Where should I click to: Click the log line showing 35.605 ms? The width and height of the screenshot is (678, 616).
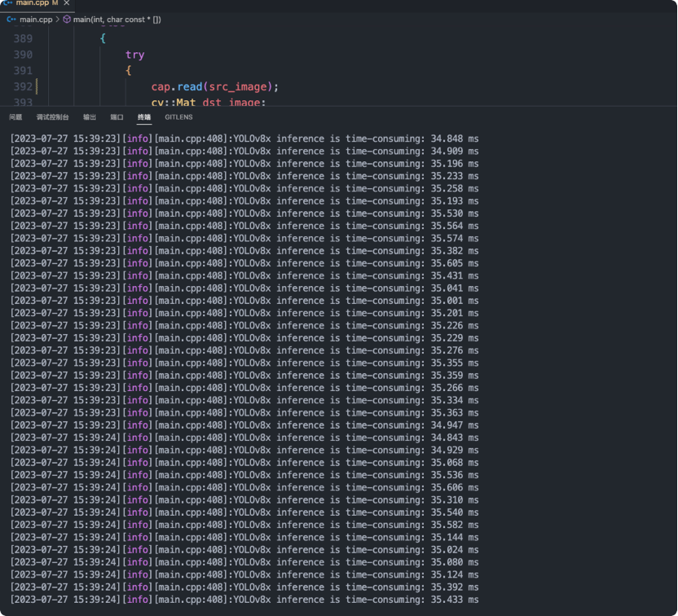pyautogui.click(x=244, y=263)
